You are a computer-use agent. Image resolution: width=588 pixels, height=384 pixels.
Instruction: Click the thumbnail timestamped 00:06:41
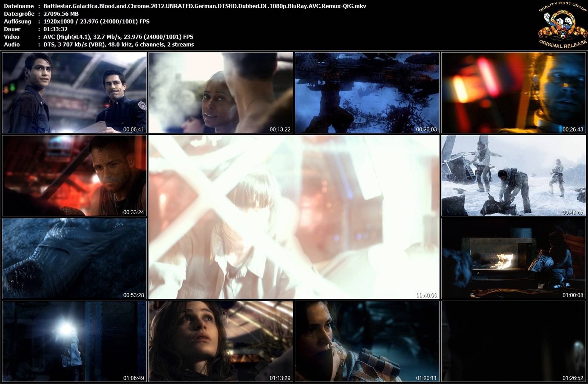74,93
